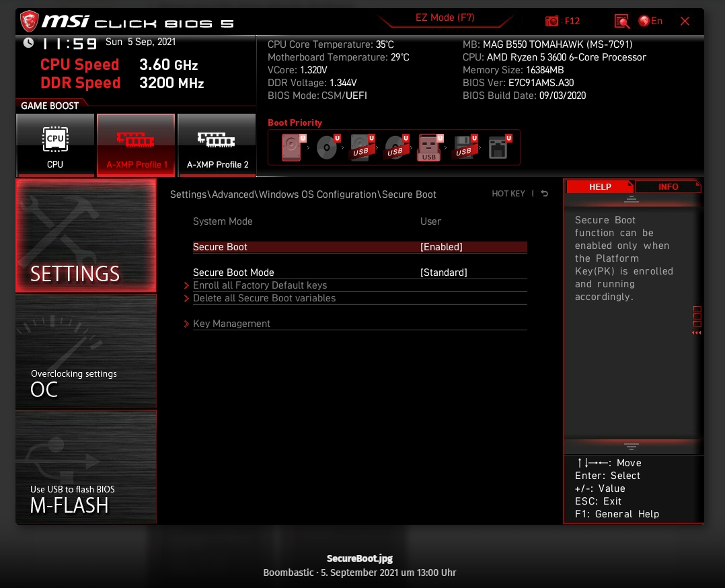The image size is (725, 588).
Task: Click the CPU Core Temperature reading
Action: (x=331, y=44)
